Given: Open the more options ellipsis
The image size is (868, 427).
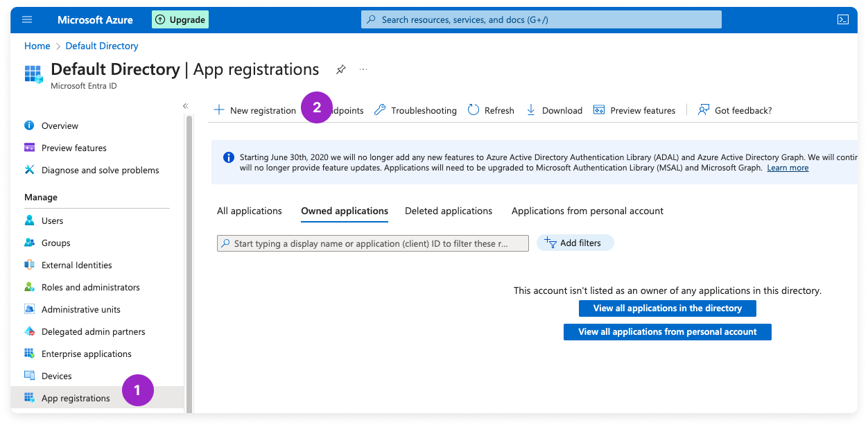Looking at the screenshot, I should pos(363,69).
